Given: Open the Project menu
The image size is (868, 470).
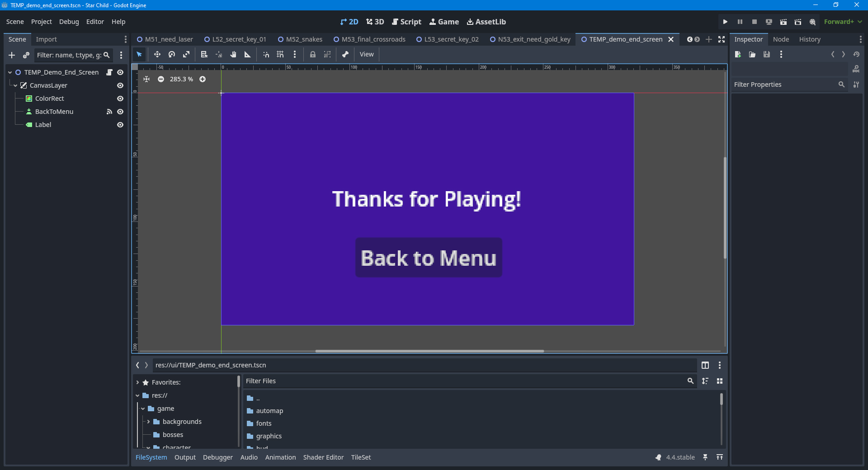Looking at the screenshot, I should 42,22.
